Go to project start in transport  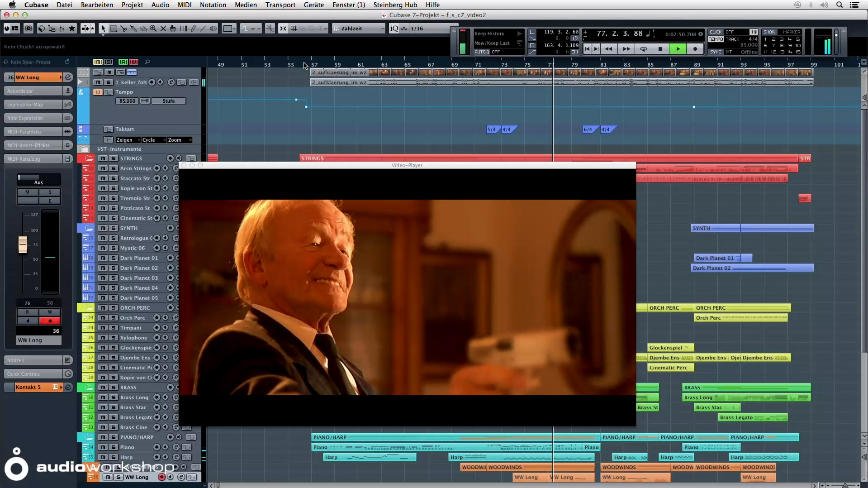coord(587,49)
